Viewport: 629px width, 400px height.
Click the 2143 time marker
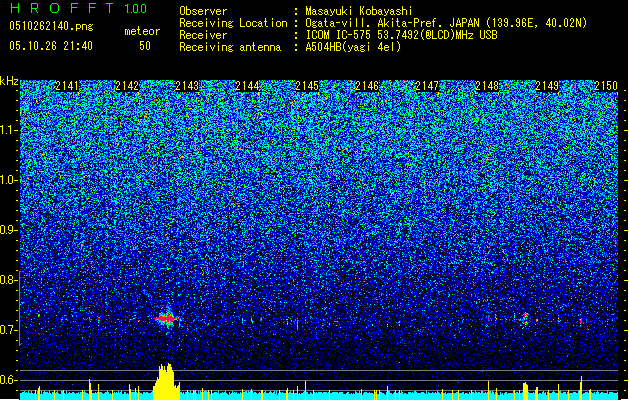point(187,86)
